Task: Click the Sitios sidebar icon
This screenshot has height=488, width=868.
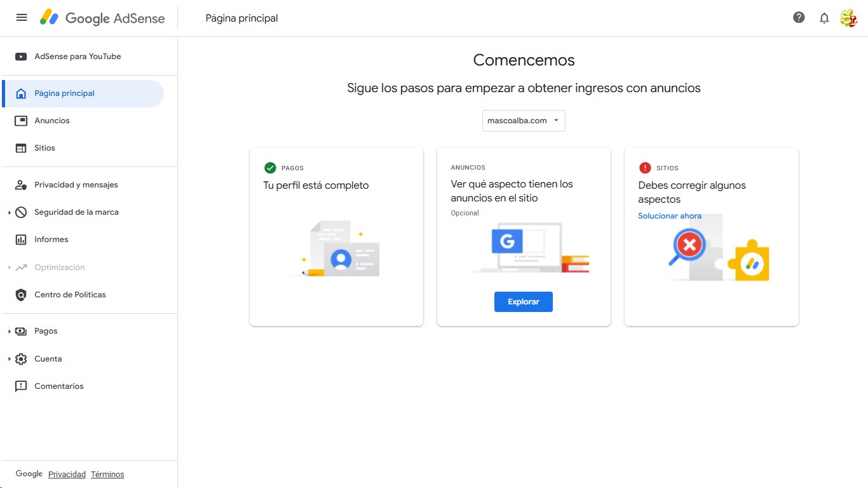Action: pos(21,148)
